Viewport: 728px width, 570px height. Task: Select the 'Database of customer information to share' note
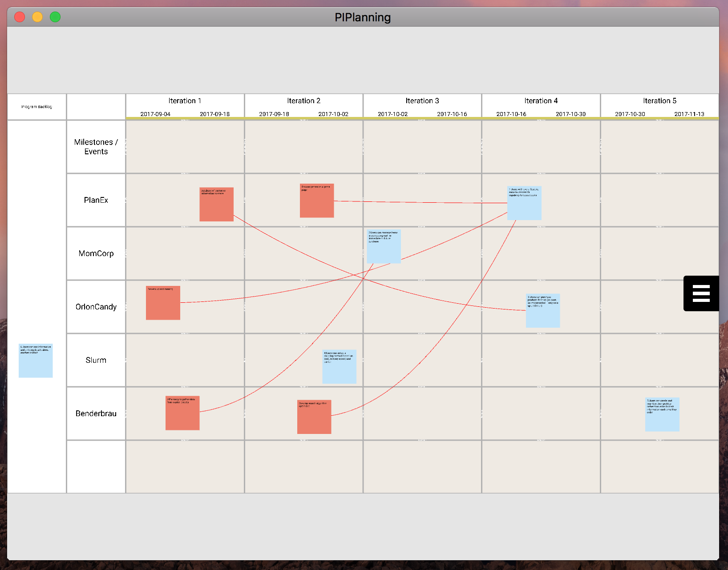(x=216, y=204)
